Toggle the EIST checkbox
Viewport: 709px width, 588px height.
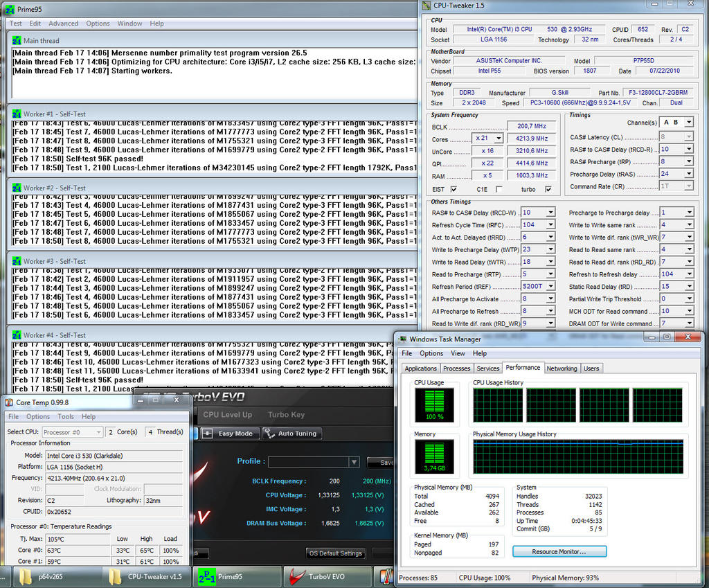(454, 189)
